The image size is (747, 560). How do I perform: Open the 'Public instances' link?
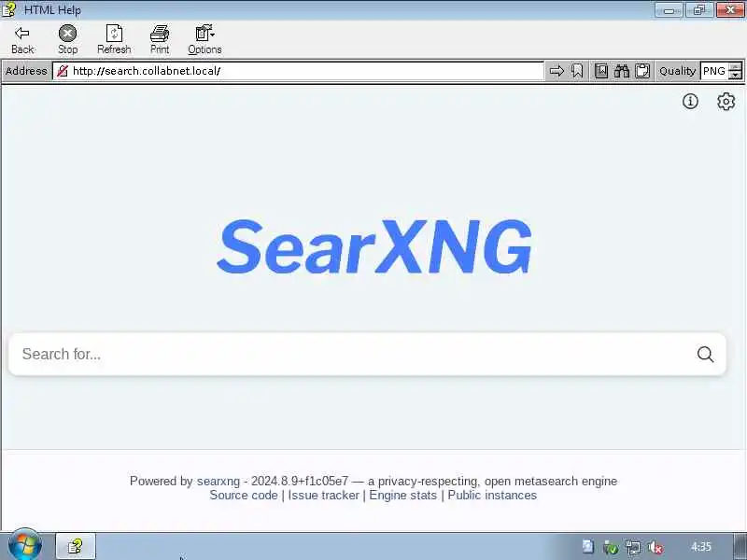pyautogui.click(x=492, y=496)
